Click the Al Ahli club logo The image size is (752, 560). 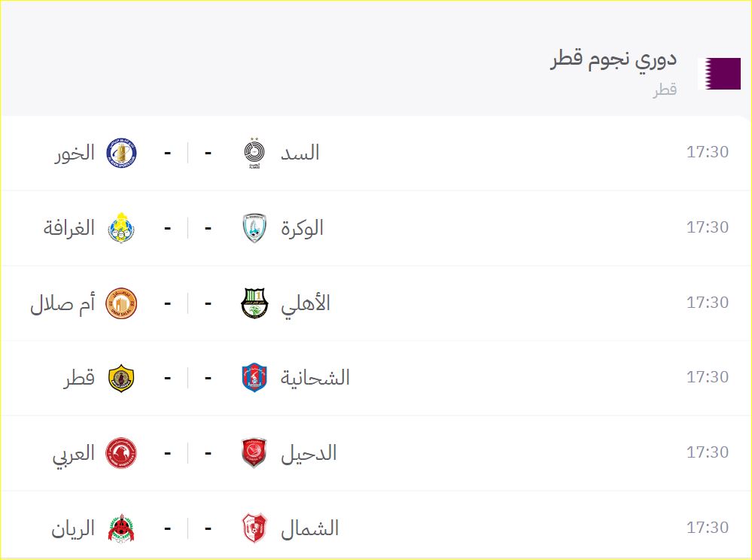[x=254, y=303]
